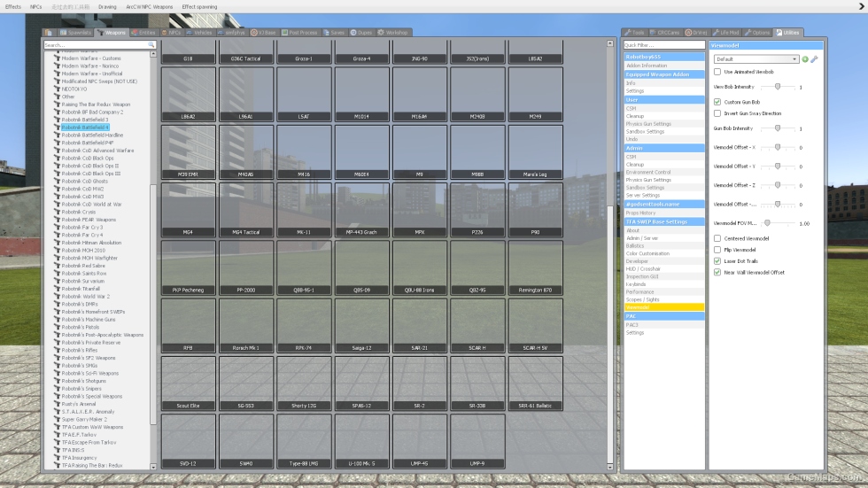Click the gun icon beside Rusty's Arsenal

57,404
